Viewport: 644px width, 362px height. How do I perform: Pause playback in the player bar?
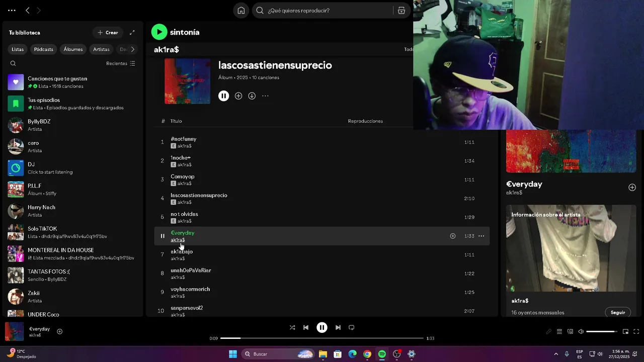[322, 328]
